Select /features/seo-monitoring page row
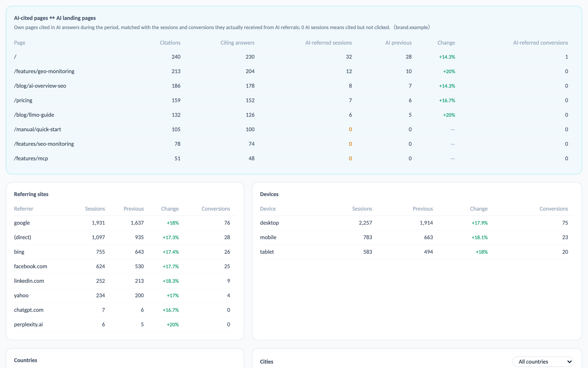This screenshot has width=588, height=368. [x=294, y=144]
